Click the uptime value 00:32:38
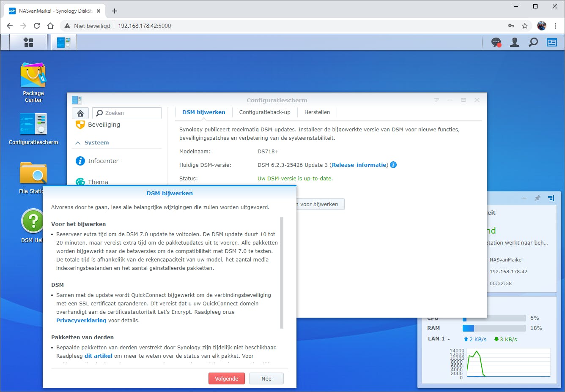The width and height of the screenshot is (565, 392). click(501, 283)
